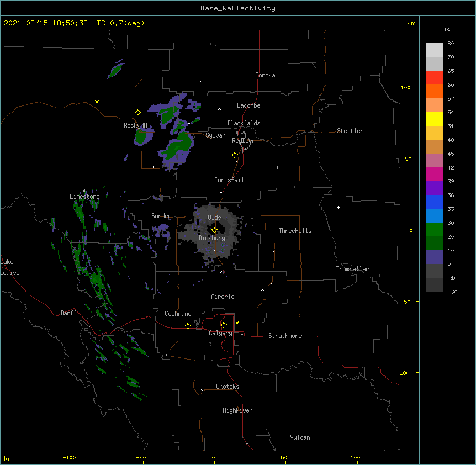Click the Vulcan town label
Screen dimensions: 476x465
pyautogui.click(x=300, y=437)
